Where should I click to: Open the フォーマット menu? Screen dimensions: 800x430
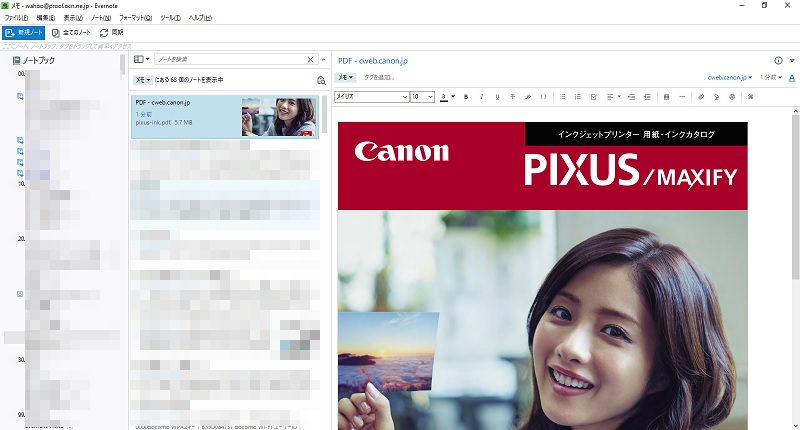point(135,18)
